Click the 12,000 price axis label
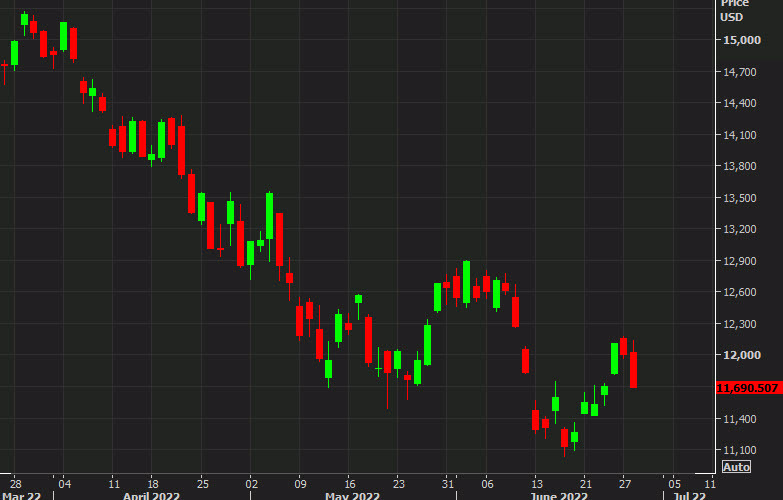The width and height of the screenshot is (783, 500). pyautogui.click(x=742, y=355)
